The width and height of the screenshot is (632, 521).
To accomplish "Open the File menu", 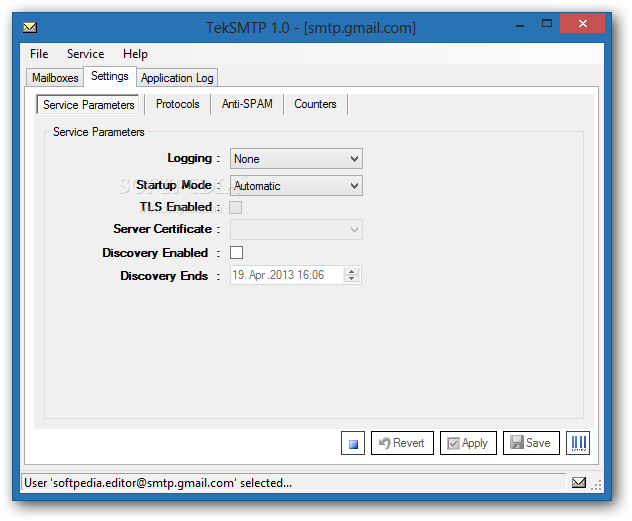I will pos(39,54).
